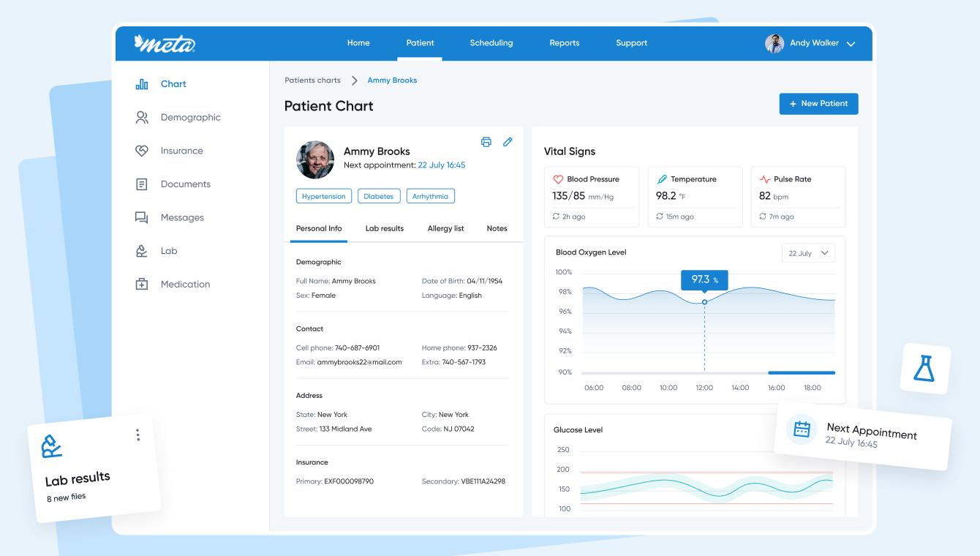Screen dimensions: 980x556
Task: Select Insurance in the sidebar
Action: pyautogui.click(x=182, y=151)
